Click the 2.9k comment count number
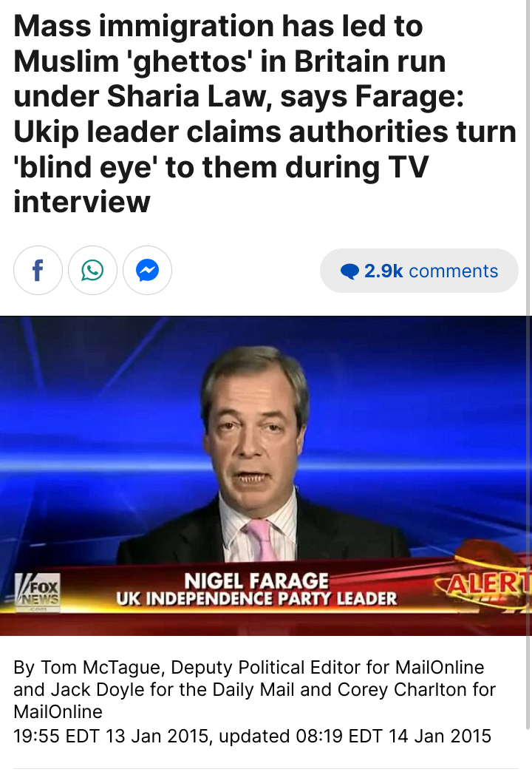Image resolution: width=532 pixels, height=772 pixels. (x=383, y=271)
